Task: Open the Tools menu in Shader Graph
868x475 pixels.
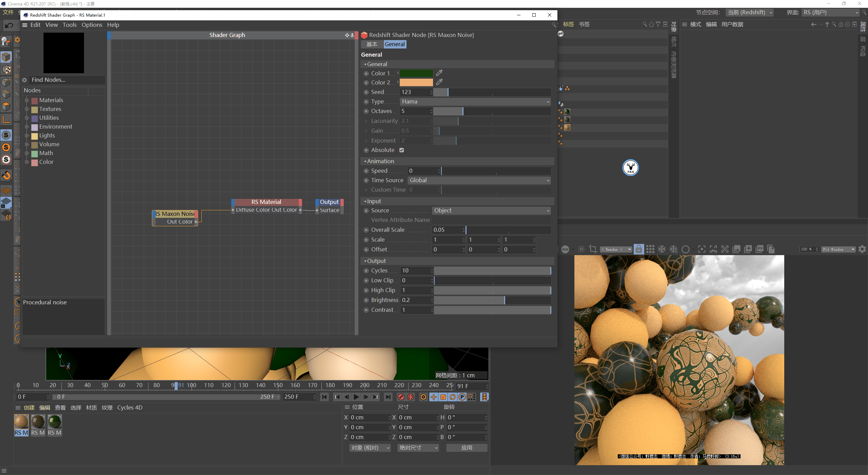Action: (70, 25)
